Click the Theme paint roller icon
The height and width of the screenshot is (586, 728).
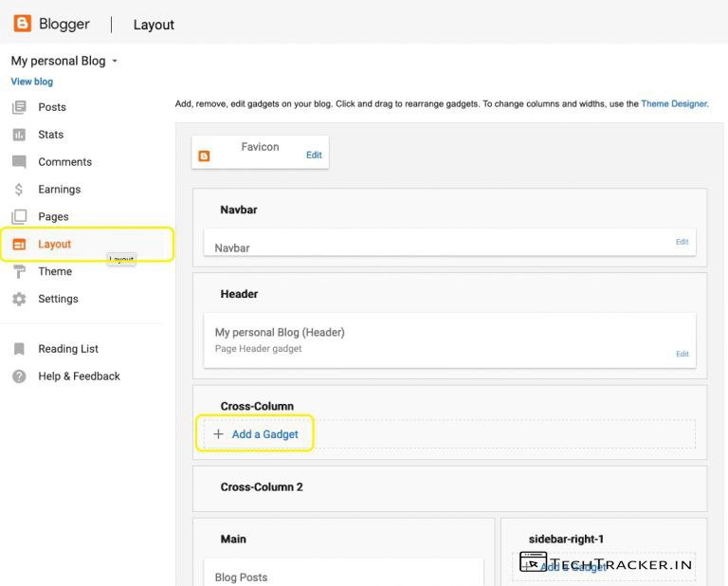click(x=19, y=271)
